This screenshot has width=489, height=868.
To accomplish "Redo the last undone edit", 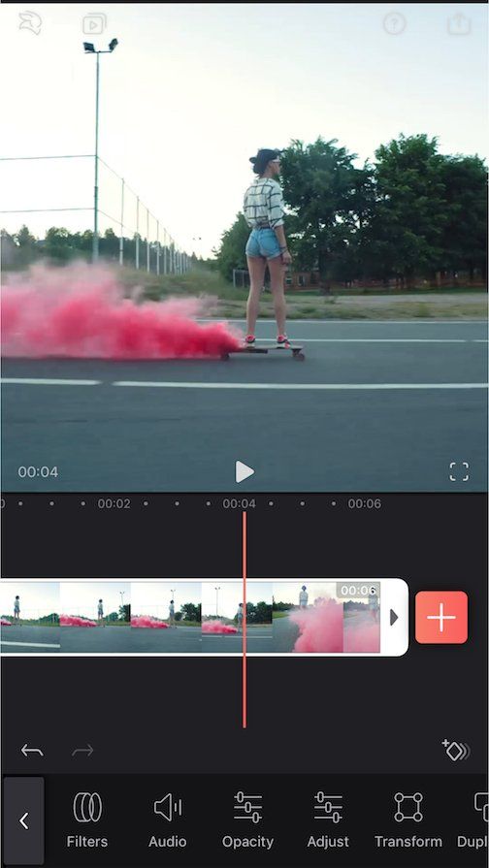I will [x=82, y=751].
